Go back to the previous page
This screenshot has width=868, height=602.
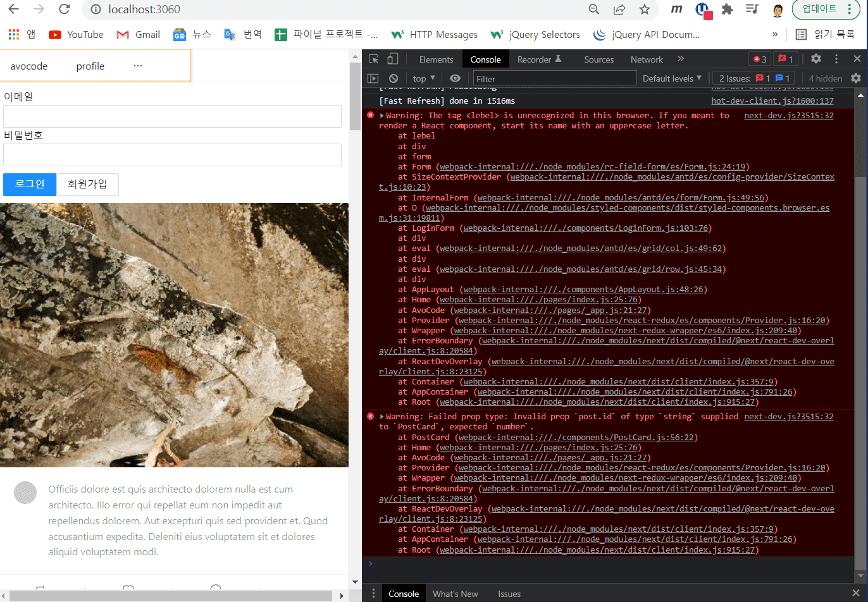click(x=14, y=9)
